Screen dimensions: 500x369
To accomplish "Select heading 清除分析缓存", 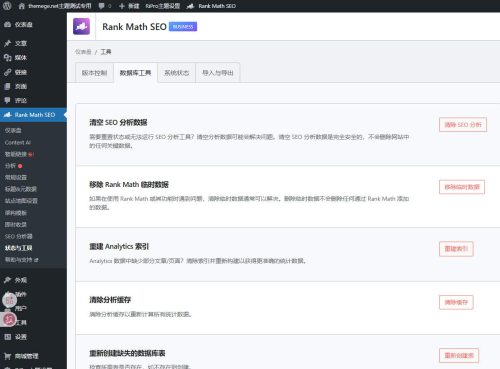I will click(x=110, y=300).
